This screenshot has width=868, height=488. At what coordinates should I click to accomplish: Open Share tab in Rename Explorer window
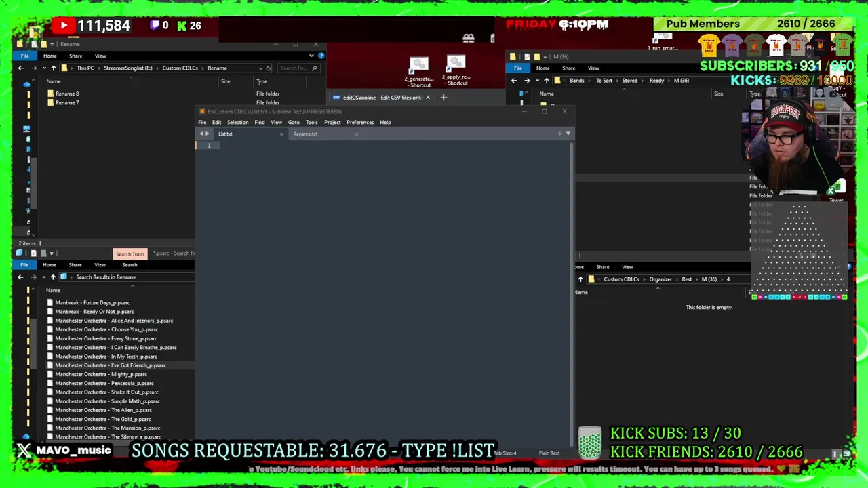click(75, 56)
